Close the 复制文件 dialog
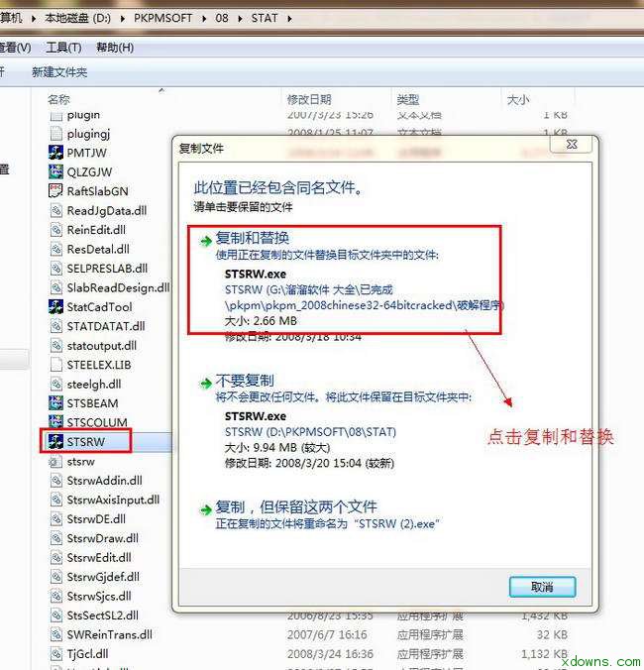Screen dimensions: 644x670 [x=572, y=144]
